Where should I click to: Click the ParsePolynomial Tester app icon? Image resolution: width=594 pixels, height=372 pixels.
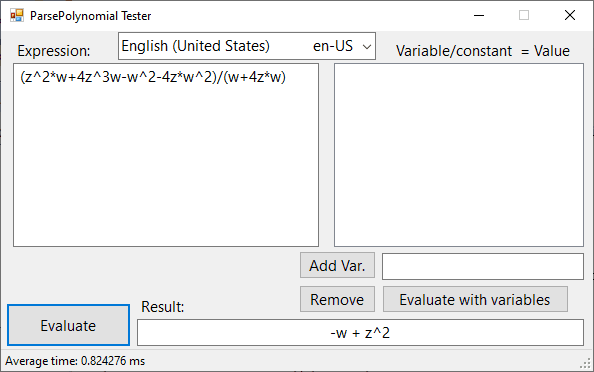tap(17, 16)
